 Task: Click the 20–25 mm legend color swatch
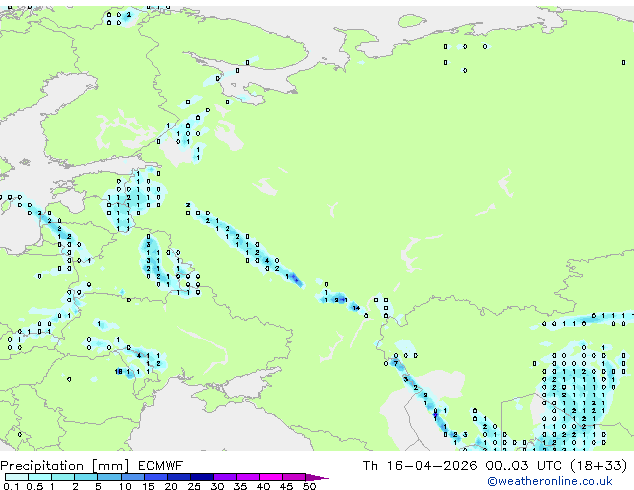[178, 477]
